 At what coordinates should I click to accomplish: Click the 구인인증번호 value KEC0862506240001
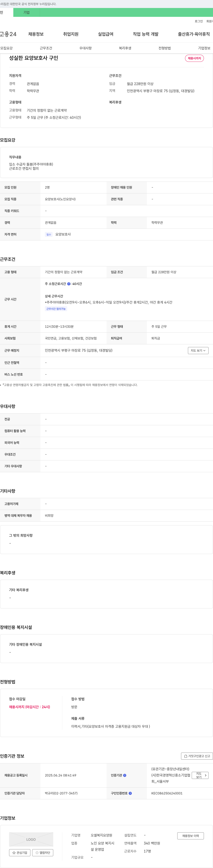point(167,793)
